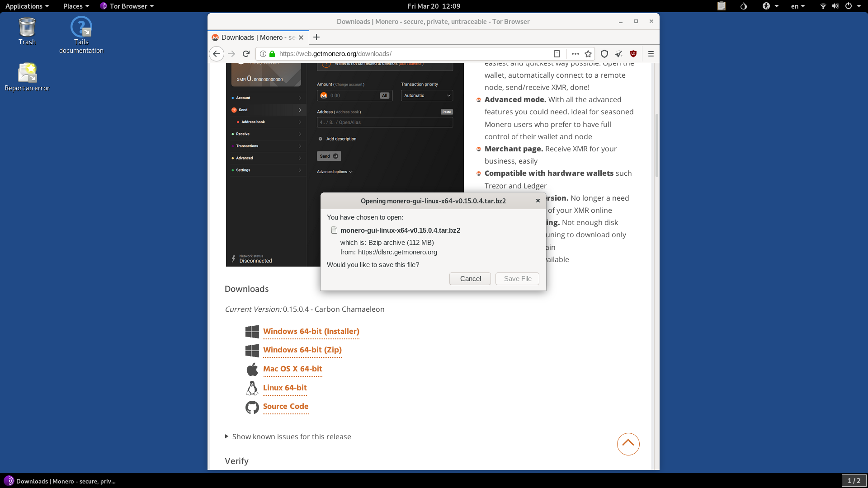This screenshot has height=488, width=868.
Task: Bookmark page with the star icon
Action: 588,54
